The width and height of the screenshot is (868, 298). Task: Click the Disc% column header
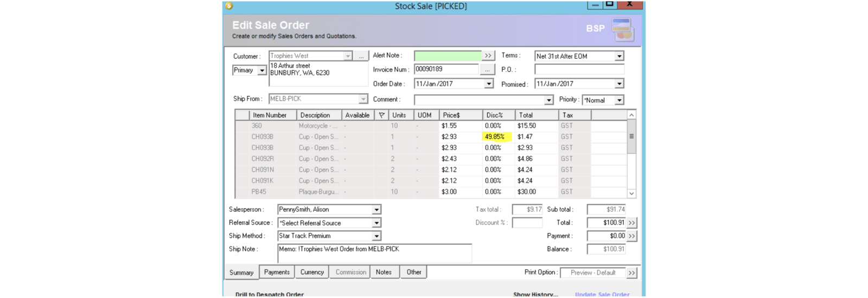point(499,115)
